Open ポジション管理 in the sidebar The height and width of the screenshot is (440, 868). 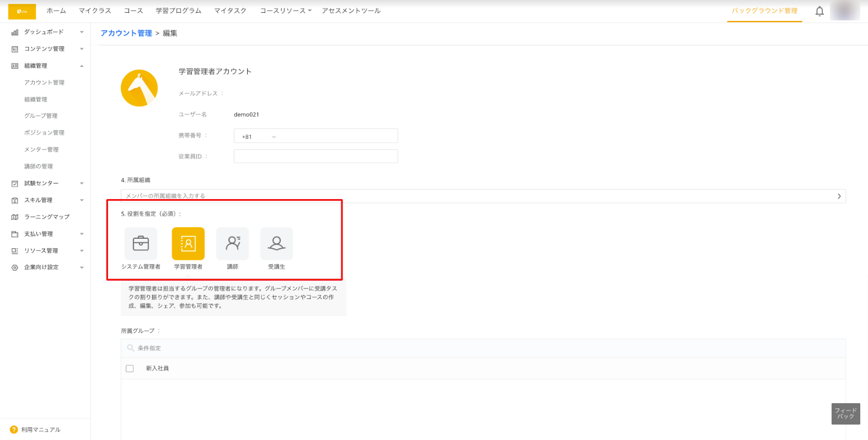click(x=44, y=133)
